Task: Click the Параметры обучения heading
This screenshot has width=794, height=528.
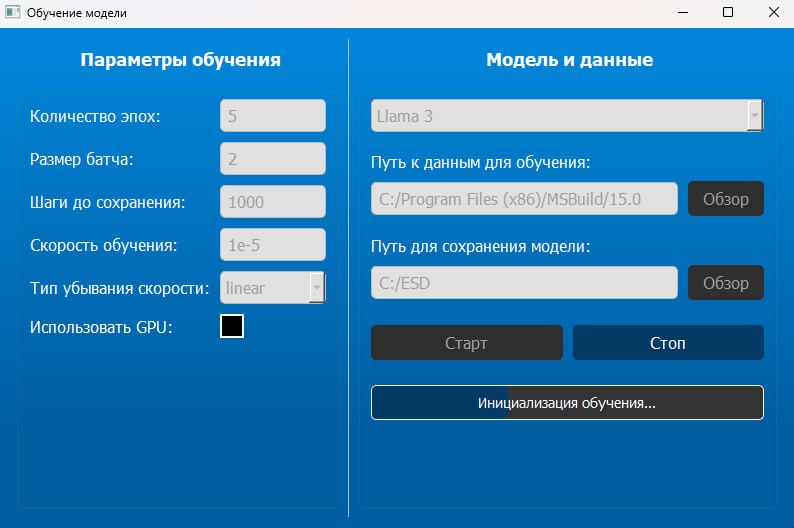Action: [180, 60]
